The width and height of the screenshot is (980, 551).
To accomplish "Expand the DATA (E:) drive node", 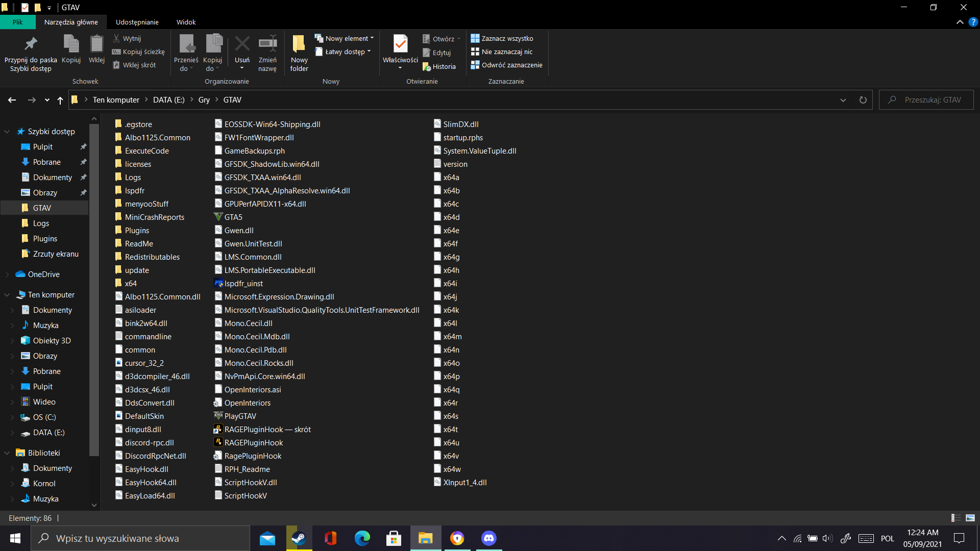I will pos(12,433).
